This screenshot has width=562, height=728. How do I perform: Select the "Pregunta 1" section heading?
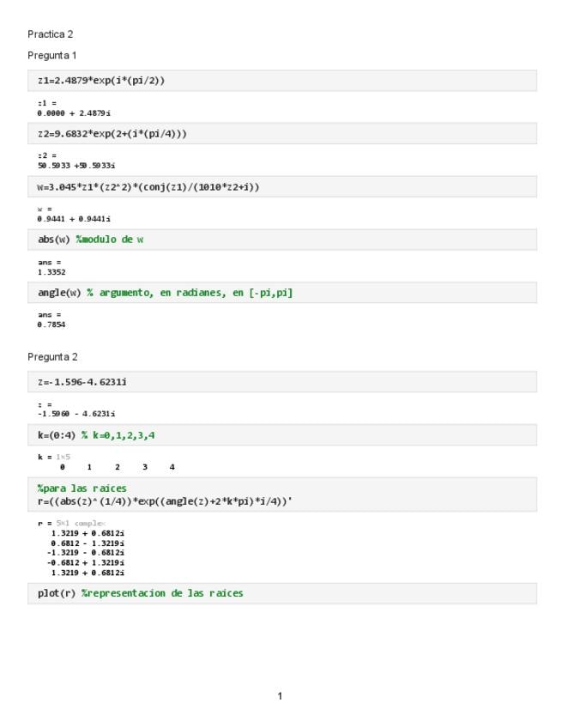52,56
